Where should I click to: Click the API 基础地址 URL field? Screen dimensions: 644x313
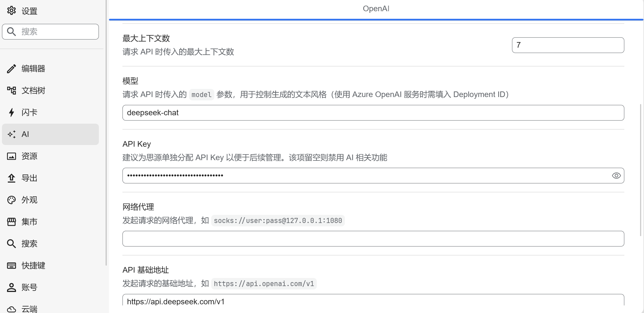[x=373, y=301]
